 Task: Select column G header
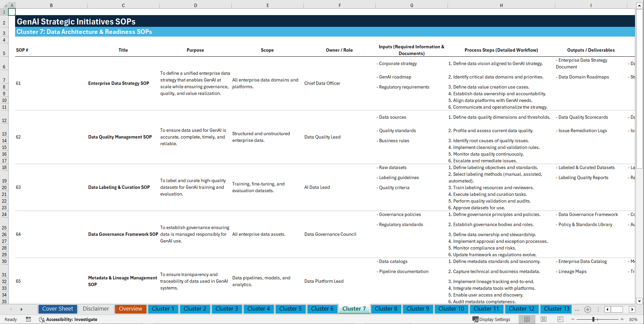pyautogui.click(x=411, y=5)
